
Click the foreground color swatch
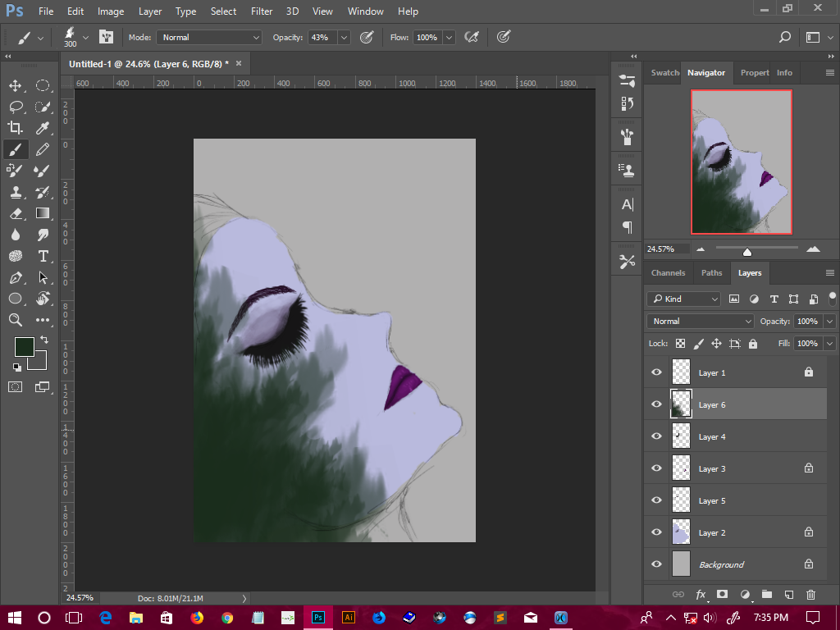(25, 346)
